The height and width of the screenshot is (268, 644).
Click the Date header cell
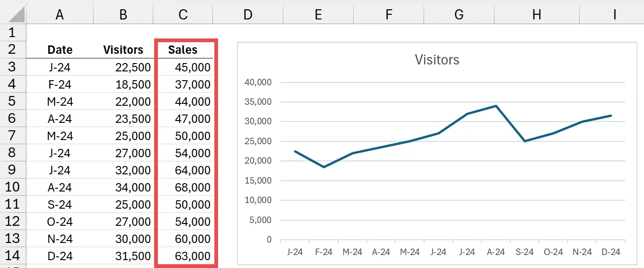point(60,50)
